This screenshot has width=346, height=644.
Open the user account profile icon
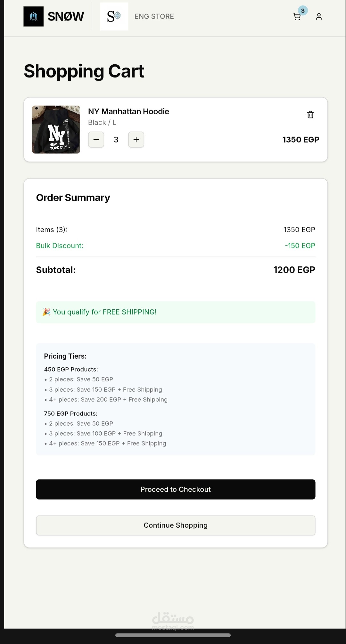[319, 17]
